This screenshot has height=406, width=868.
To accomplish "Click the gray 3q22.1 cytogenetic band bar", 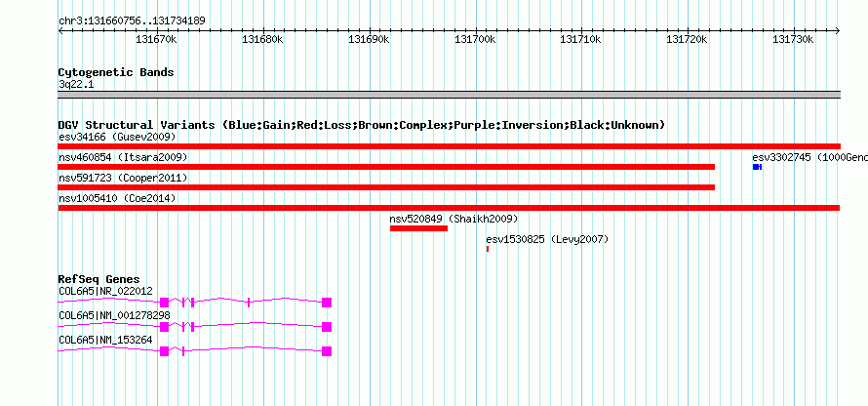I will (x=449, y=95).
